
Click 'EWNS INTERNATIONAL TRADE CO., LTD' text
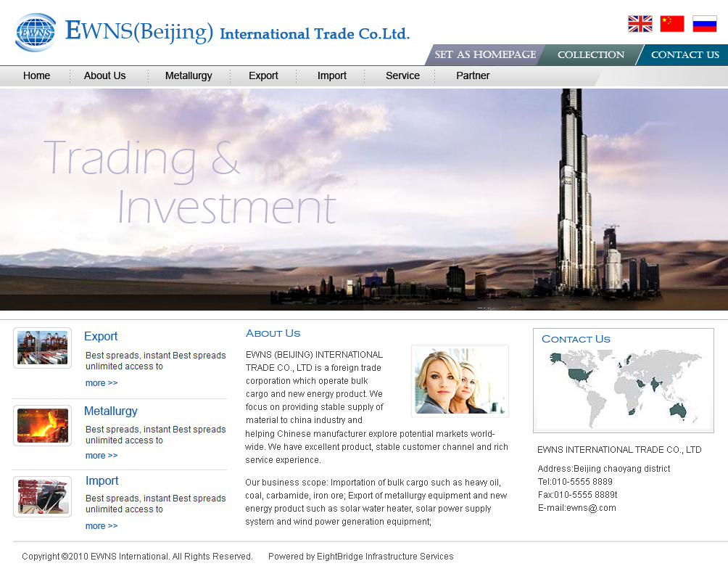pos(619,450)
